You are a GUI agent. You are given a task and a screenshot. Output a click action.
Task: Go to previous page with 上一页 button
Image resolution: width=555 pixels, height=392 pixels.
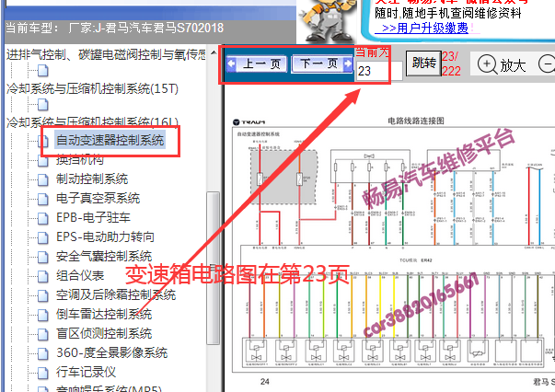[x=256, y=64]
